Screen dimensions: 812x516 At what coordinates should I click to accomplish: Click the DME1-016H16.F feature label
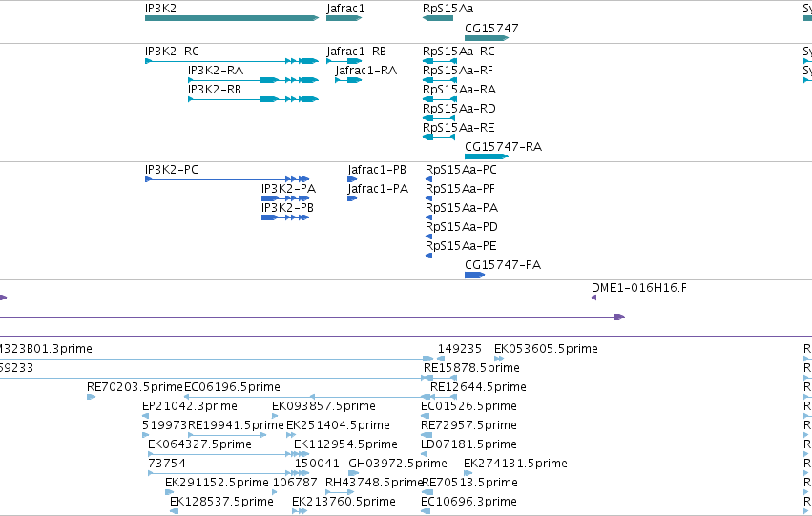[x=639, y=288]
